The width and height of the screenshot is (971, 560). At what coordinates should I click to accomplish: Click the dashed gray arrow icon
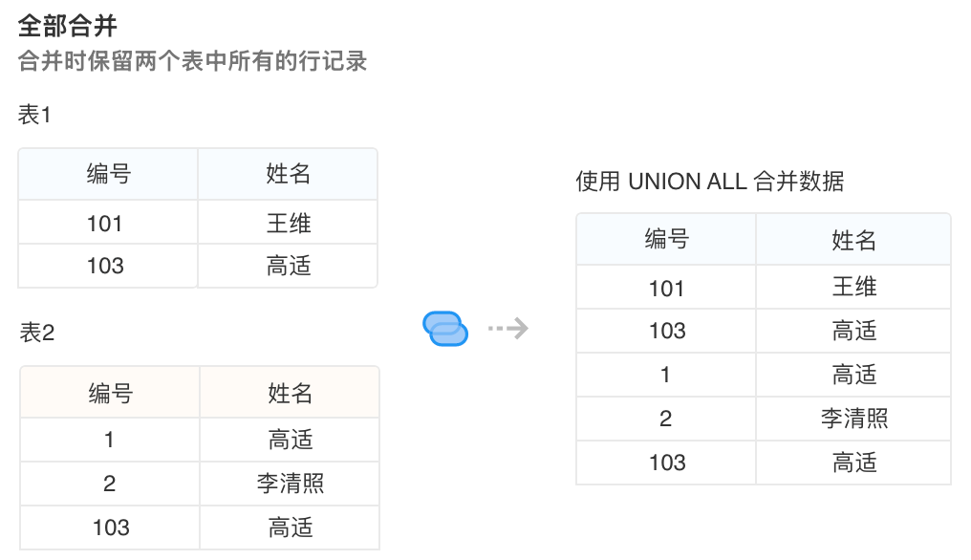(x=507, y=329)
